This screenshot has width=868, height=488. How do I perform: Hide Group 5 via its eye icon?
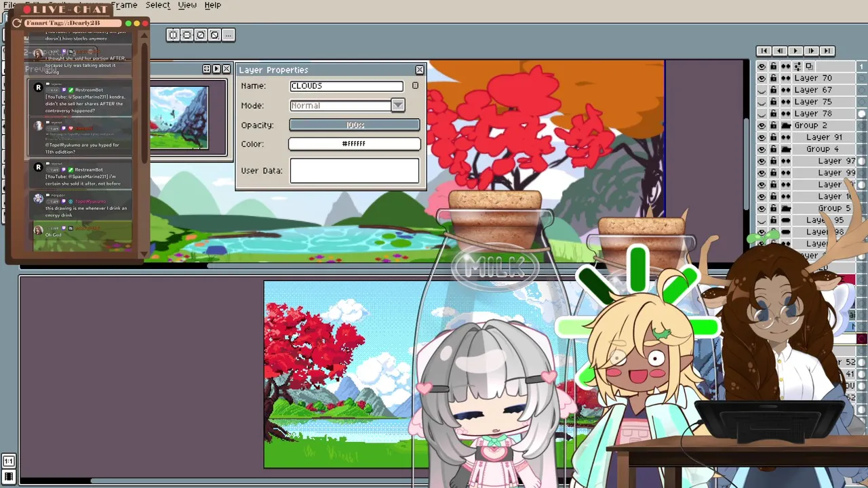click(x=762, y=208)
